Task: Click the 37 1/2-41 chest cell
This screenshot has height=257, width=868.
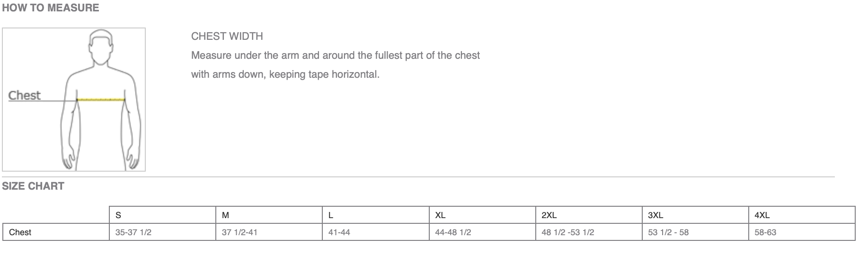Action: [239, 232]
